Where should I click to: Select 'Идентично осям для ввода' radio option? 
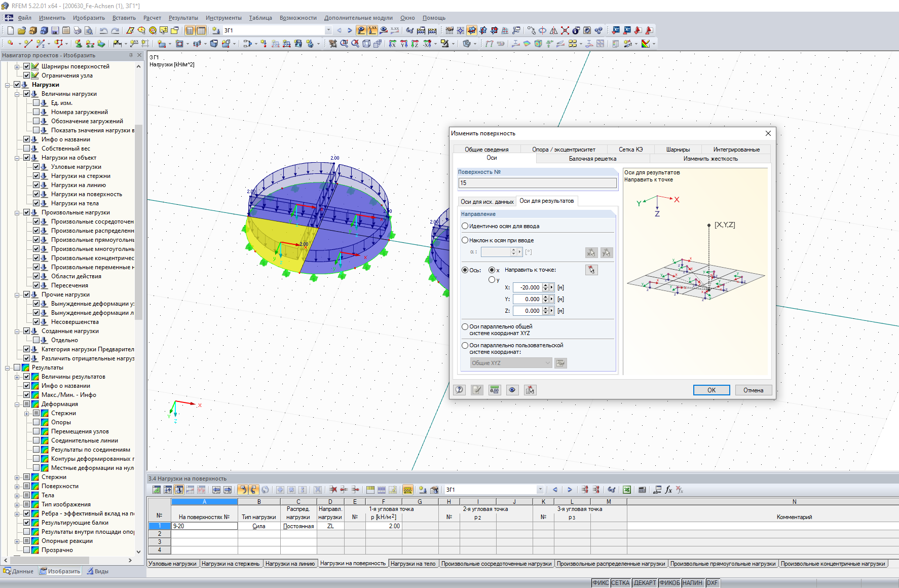(x=465, y=226)
